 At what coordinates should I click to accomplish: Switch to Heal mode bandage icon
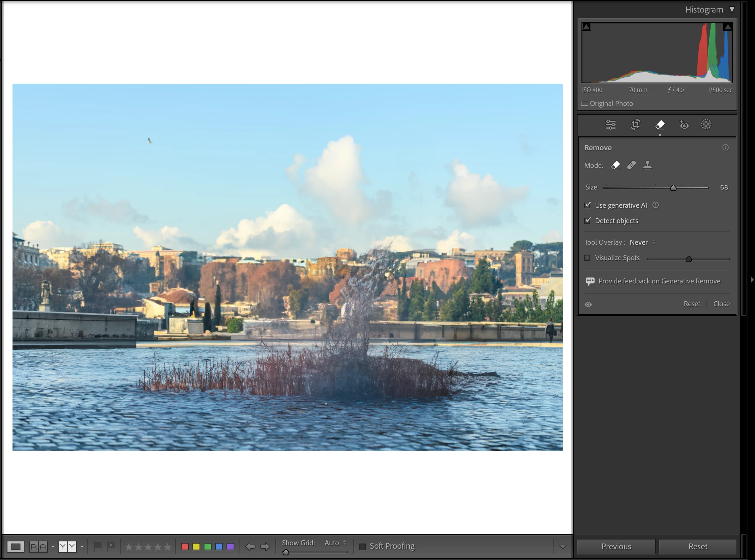[631, 165]
